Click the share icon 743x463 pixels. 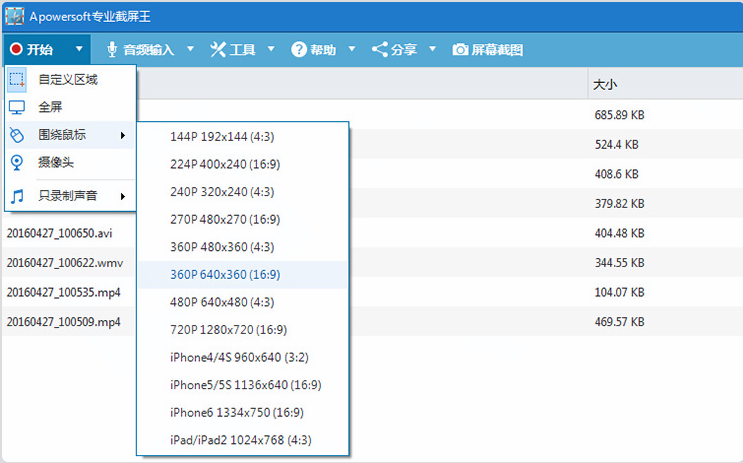click(x=380, y=49)
